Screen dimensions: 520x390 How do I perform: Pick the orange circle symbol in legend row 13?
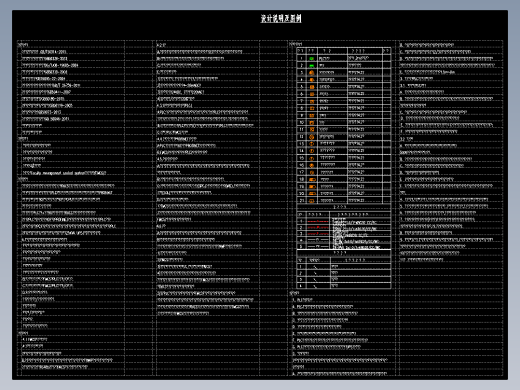click(x=312, y=144)
